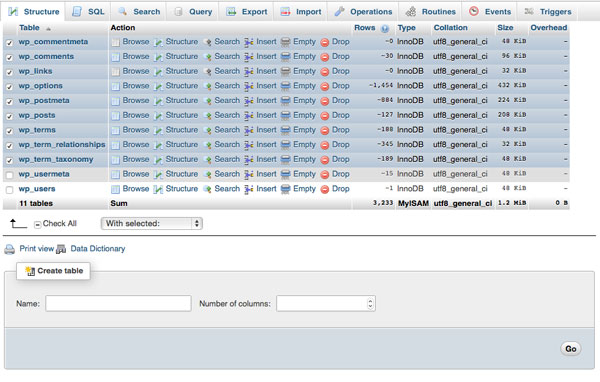Click the Insert icon for wp_comments row
Image resolution: width=600 pixels, height=382 pixels.
coord(249,57)
